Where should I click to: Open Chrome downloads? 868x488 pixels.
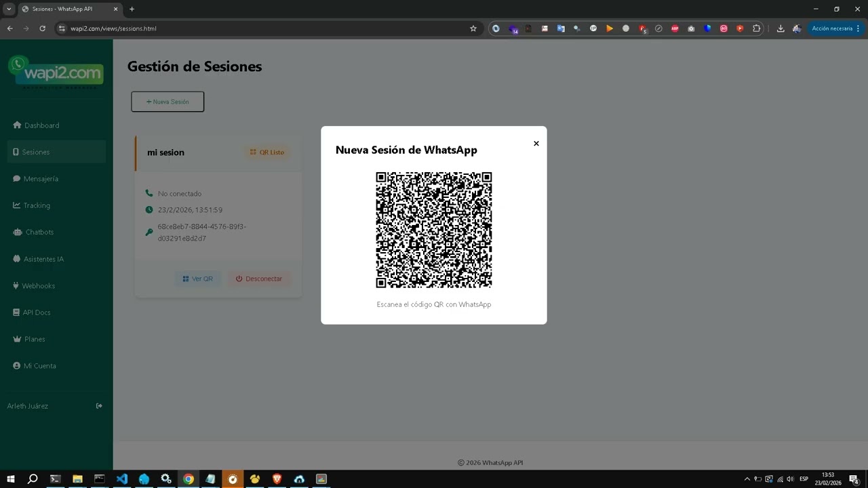click(781, 28)
